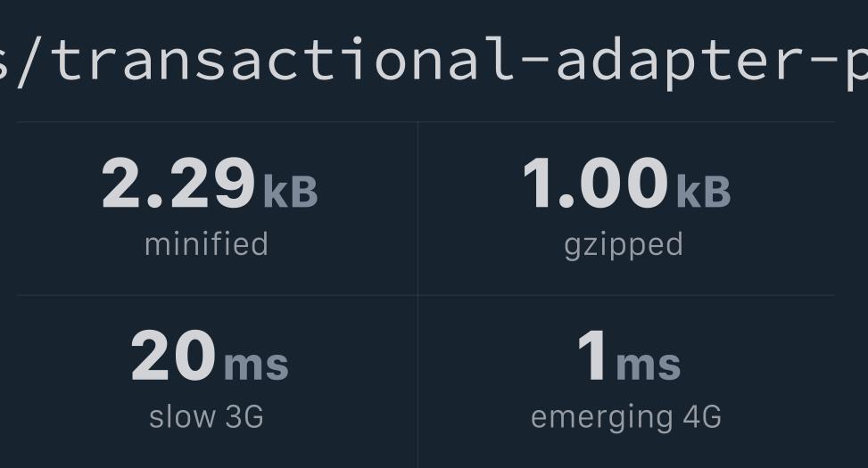Select the 'slow 3G' label

[206, 416]
